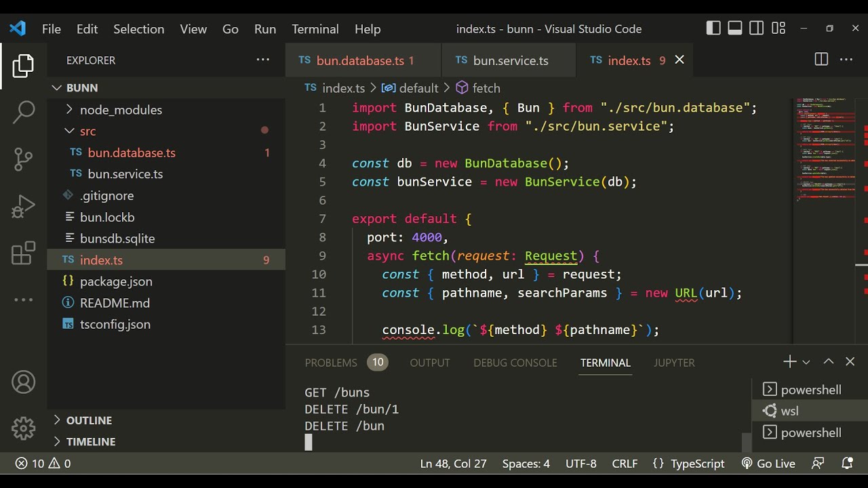
Task: Open the Terminal menu
Action: tap(315, 29)
